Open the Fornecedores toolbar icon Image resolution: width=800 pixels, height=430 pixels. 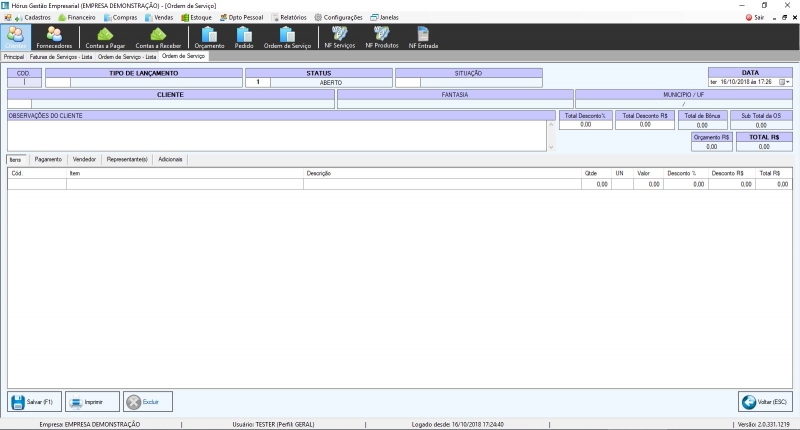54,37
